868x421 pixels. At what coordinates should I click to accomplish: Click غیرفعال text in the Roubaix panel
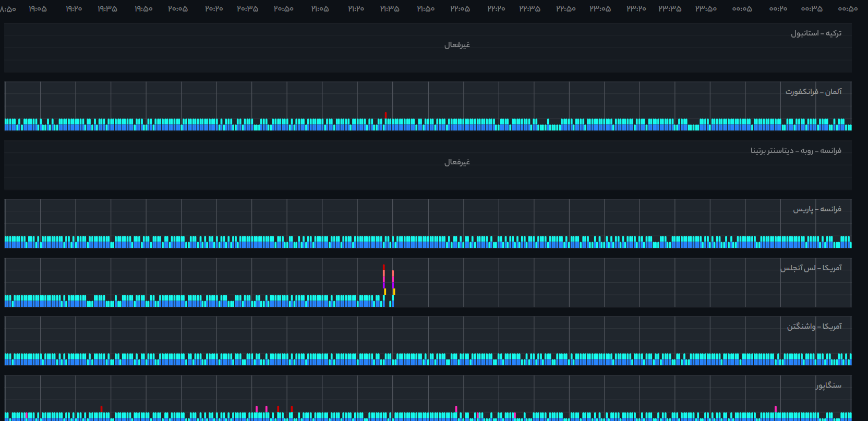pos(457,162)
